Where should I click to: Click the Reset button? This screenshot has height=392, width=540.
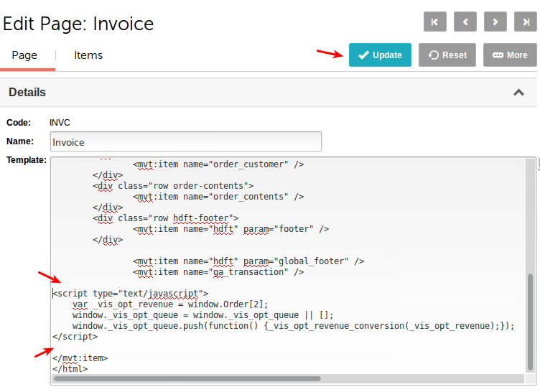pos(447,55)
